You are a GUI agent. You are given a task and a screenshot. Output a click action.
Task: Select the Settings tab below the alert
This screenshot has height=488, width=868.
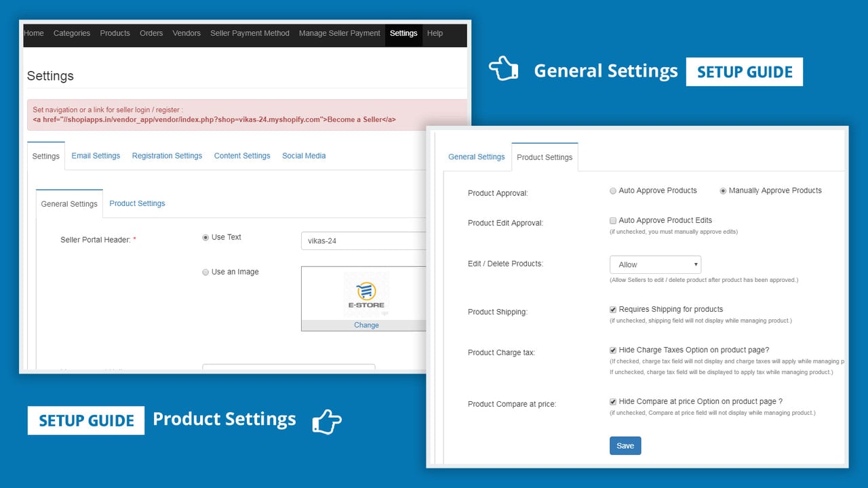46,156
